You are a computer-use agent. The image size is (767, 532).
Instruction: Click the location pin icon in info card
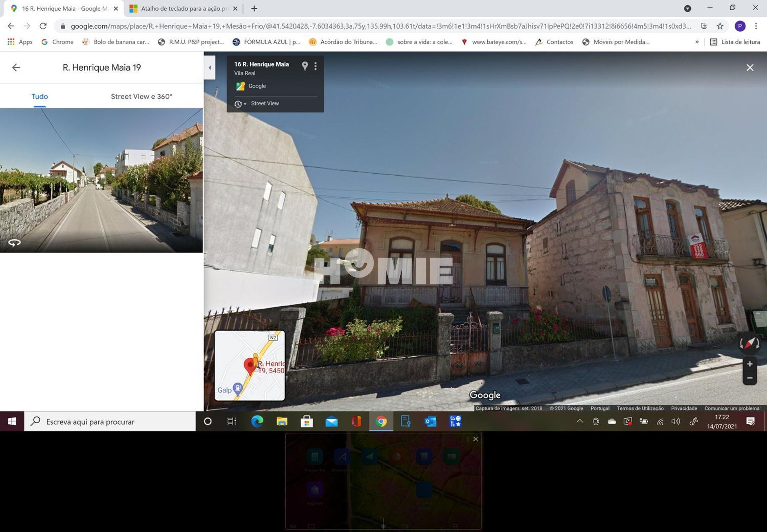coord(305,66)
